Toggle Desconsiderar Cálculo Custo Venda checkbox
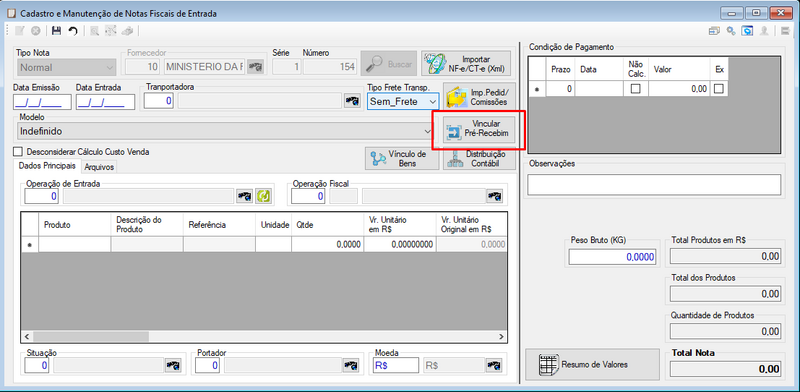Screen dimensions: 800x392 [19, 152]
